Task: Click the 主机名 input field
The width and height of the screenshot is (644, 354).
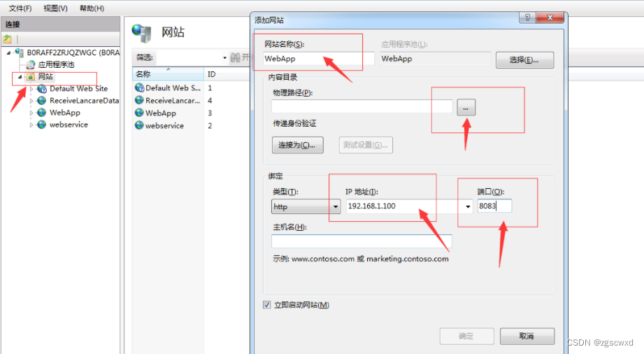Action: [x=362, y=241]
